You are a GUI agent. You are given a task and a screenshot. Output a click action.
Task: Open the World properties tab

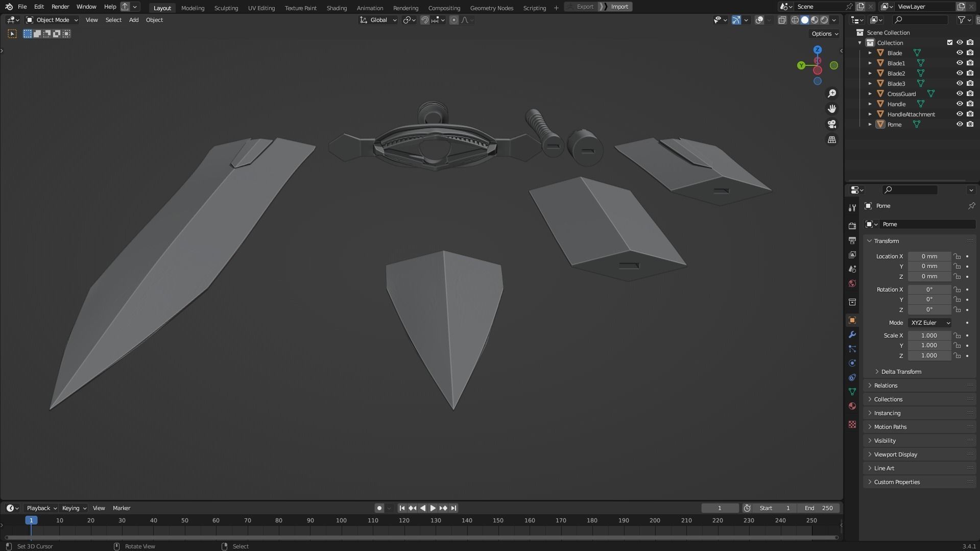pyautogui.click(x=852, y=283)
